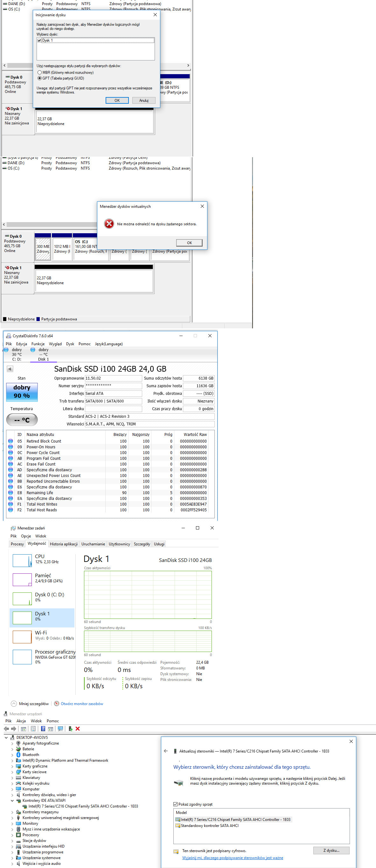Click the resource monitor icon beside Otwórz monitor zasobów
The width and height of the screenshot is (376, 868).
[57, 703]
